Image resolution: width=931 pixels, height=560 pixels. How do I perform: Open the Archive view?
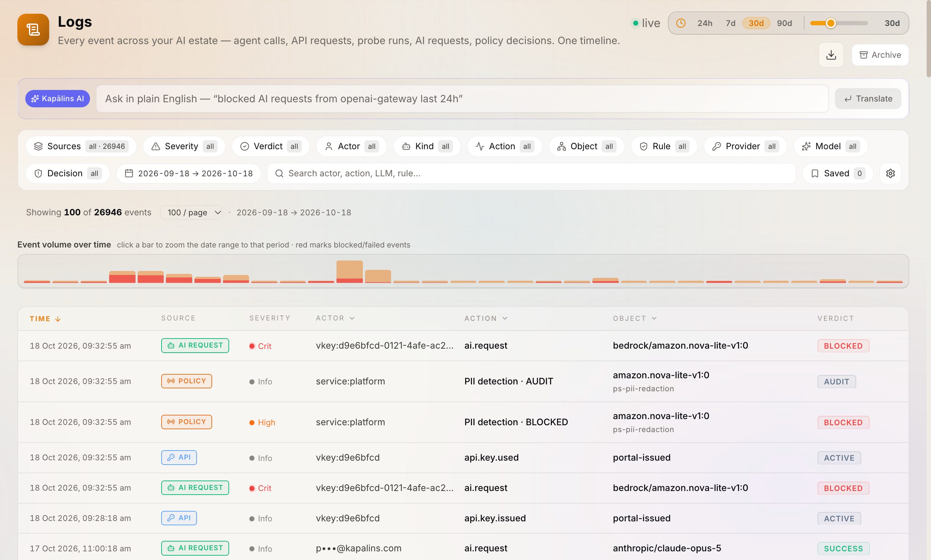click(x=880, y=55)
